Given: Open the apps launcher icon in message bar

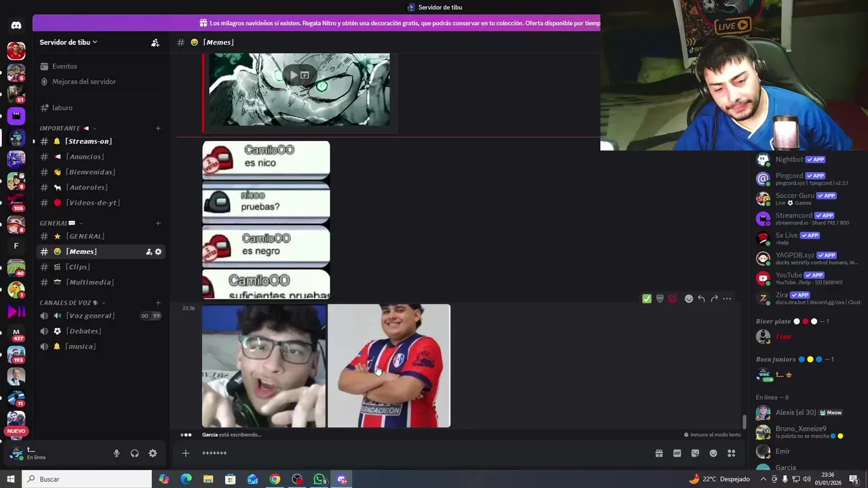Looking at the screenshot, I should tap(731, 453).
